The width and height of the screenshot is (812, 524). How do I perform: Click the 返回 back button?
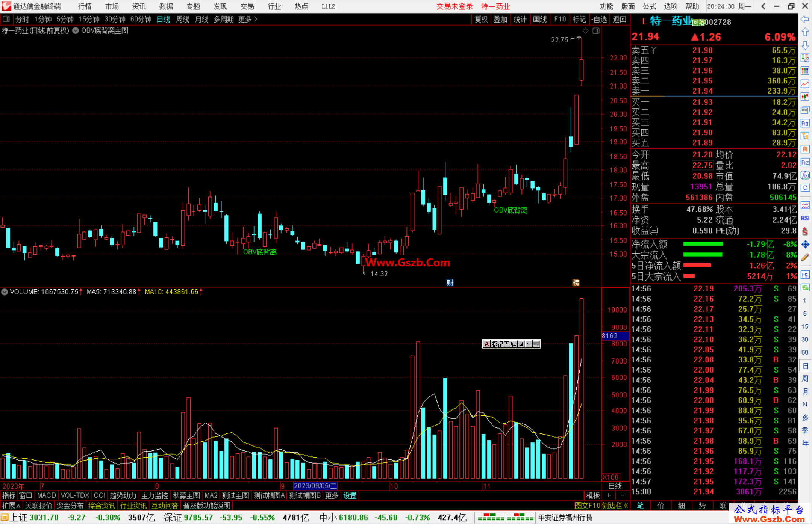(x=619, y=19)
